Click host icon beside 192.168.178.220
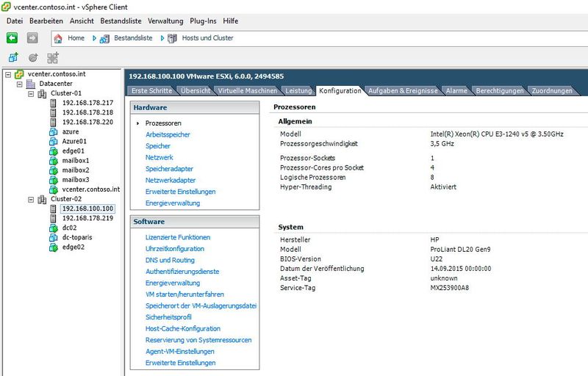Viewport: 588px width, 376px height. [53, 123]
